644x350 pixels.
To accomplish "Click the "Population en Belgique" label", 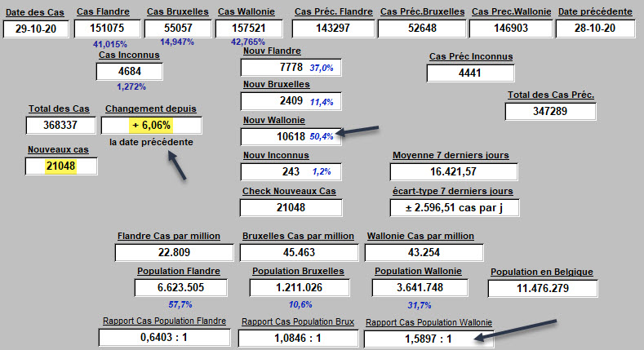I will [542, 272].
